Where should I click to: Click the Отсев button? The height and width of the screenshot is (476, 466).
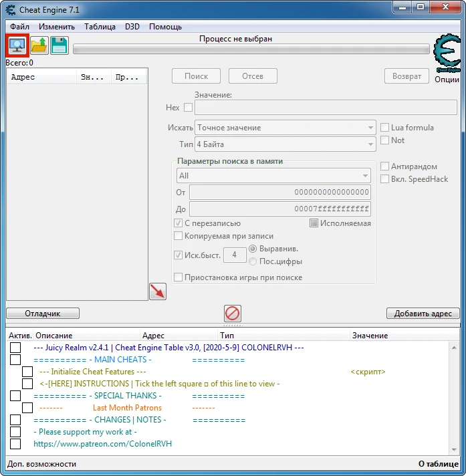pyautogui.click(x=253, y=76)
